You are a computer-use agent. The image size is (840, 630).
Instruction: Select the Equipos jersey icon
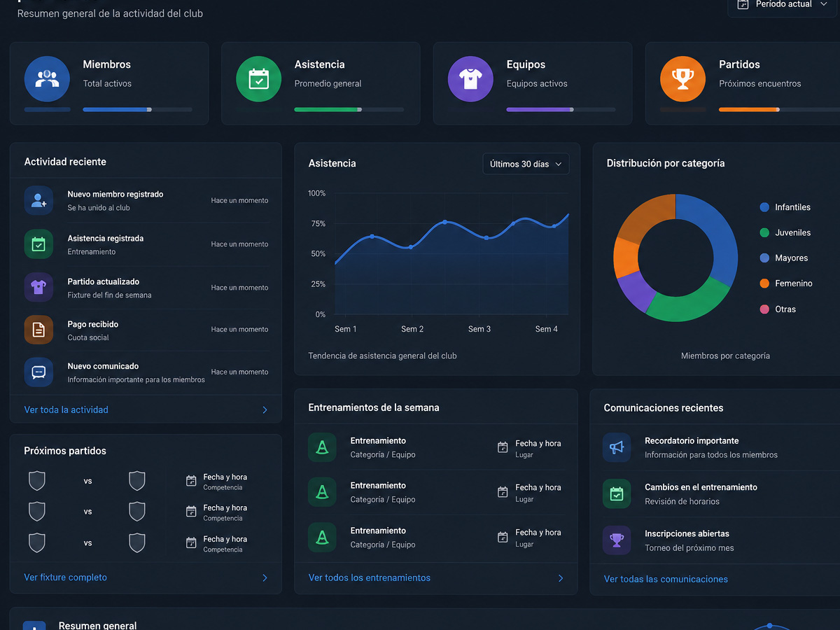[470, 79]
